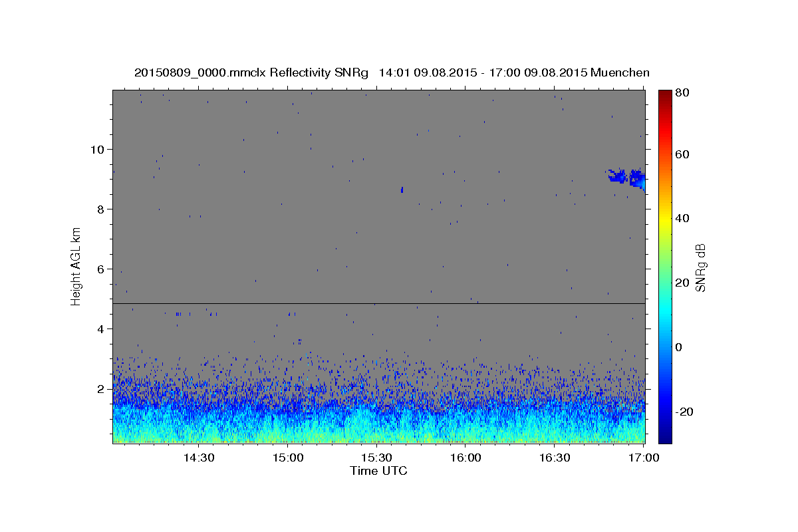Click the colorbar value -20
Image resolution: width=798 pixels, height=532 pixels.
point(683,412)
